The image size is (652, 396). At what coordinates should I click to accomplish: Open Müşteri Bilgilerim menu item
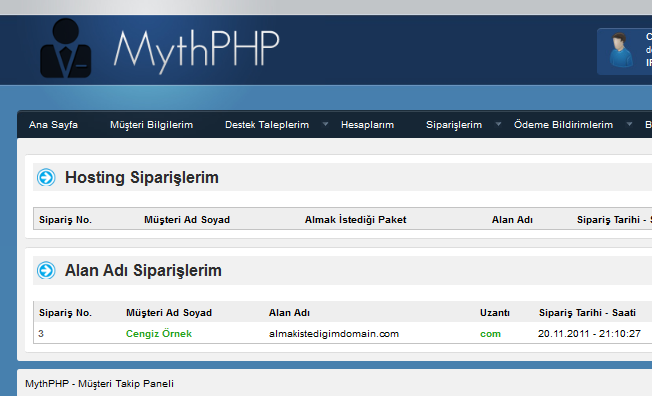151,125
